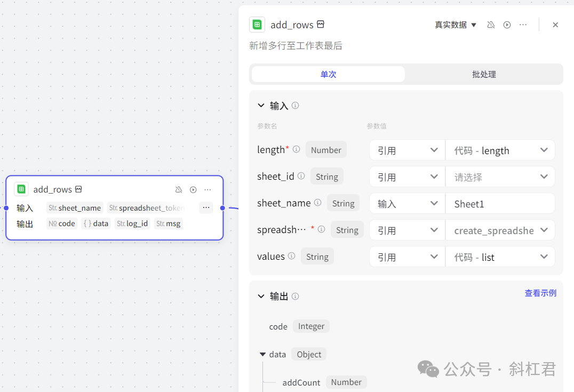Open the 引用 type dropdown for values

click(407, 257)
